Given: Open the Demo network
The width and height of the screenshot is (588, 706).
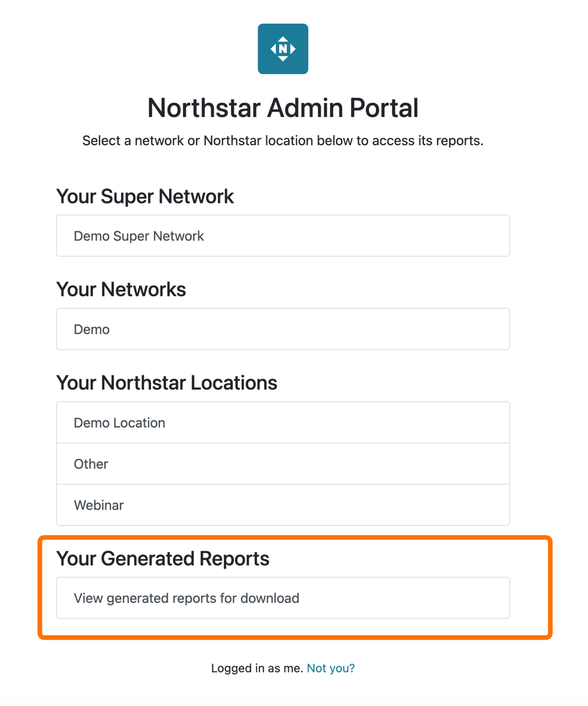Looking at the screenshot, I should click(x=282, y=328).
